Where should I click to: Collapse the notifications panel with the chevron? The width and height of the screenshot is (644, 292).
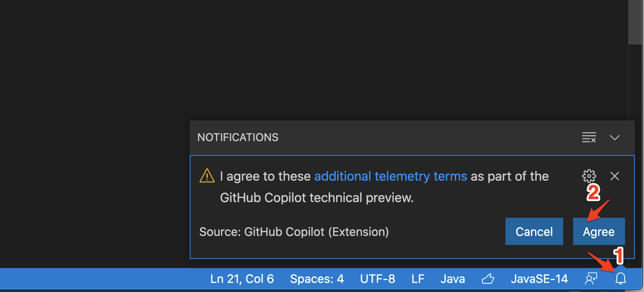615,137
